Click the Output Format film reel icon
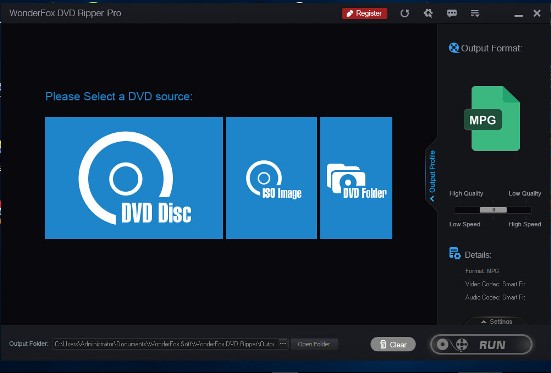 pyautogui.click(x=454, y=48)
